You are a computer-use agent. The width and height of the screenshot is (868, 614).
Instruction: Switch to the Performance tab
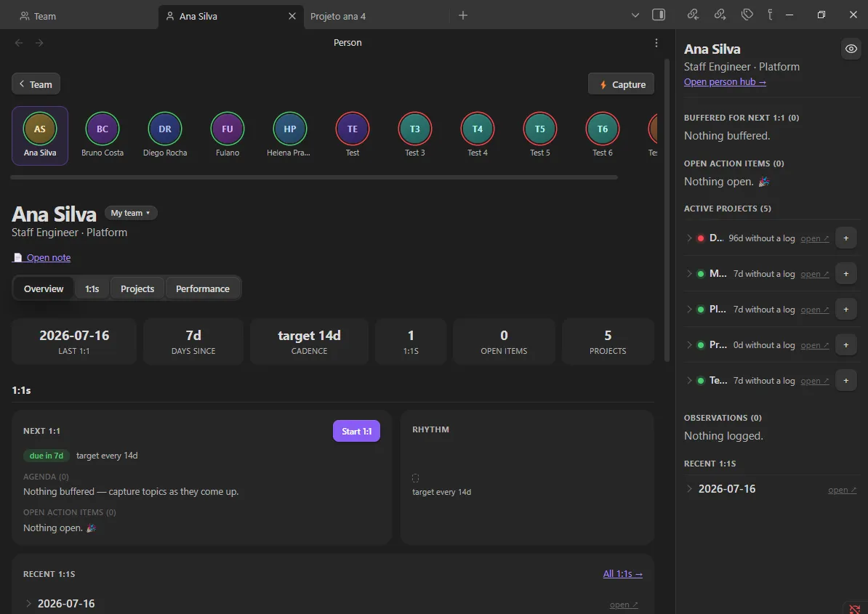click(203, 288)
